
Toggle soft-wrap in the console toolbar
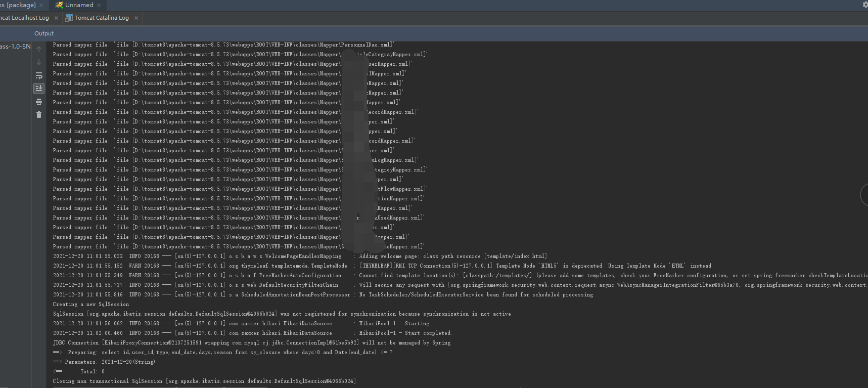click(x=39, y=75)
